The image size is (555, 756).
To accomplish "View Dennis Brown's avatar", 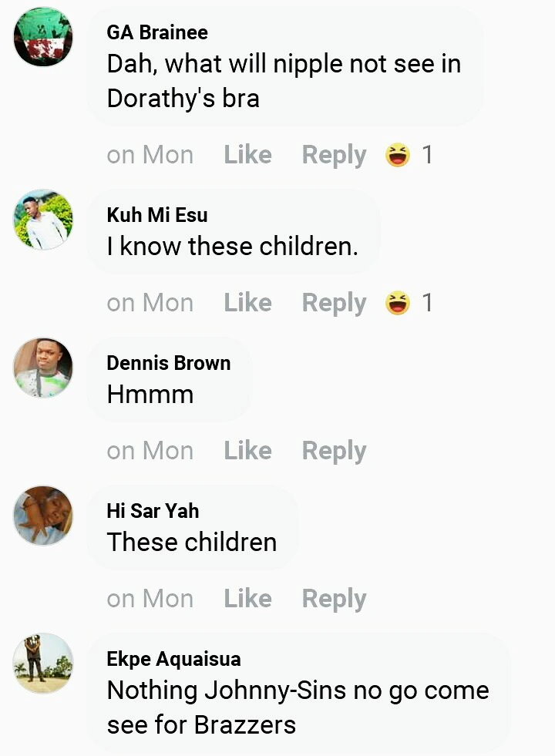I will click(43, 368).
